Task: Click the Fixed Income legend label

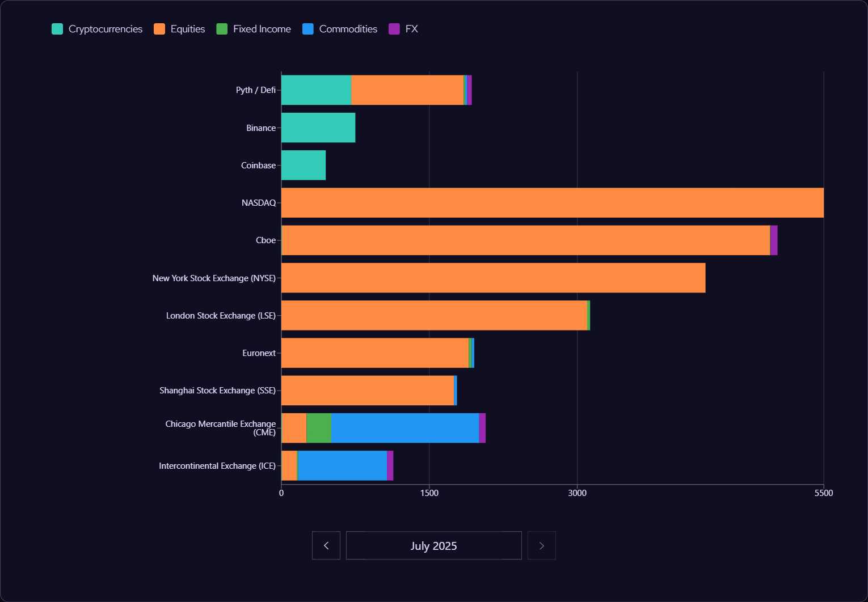Action: pyautogui.click(x=262, y=29)
